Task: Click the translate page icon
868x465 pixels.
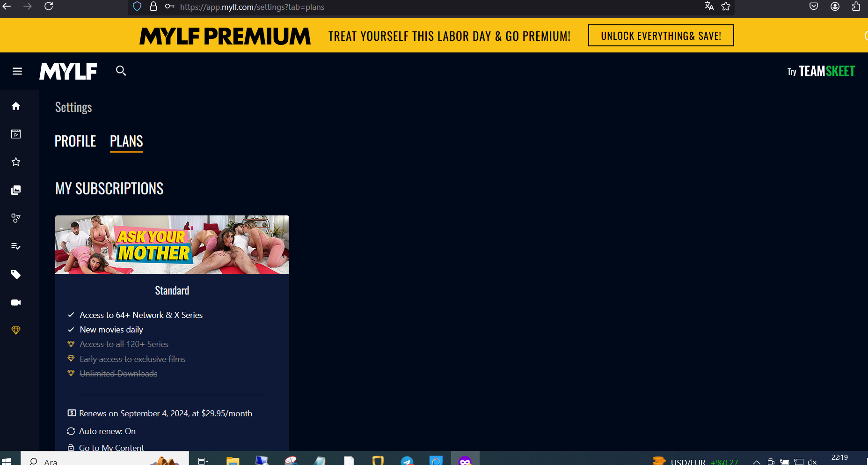Action: coord(709,6)
